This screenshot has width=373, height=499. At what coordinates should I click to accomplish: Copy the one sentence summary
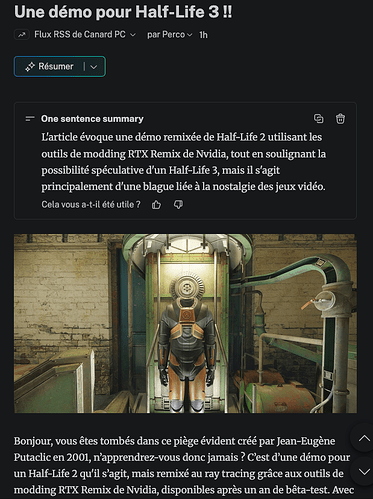pyautogui.click(x=319, y=119)
